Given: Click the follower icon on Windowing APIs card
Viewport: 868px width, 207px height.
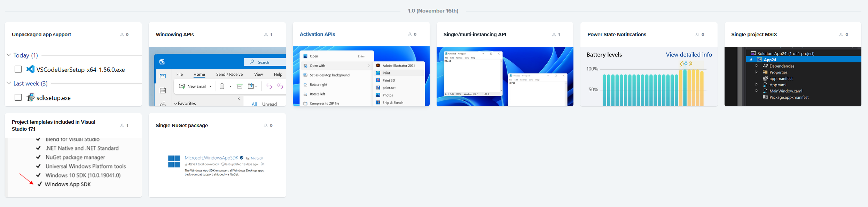Looking at the screenshot, I should click(266, 34).
